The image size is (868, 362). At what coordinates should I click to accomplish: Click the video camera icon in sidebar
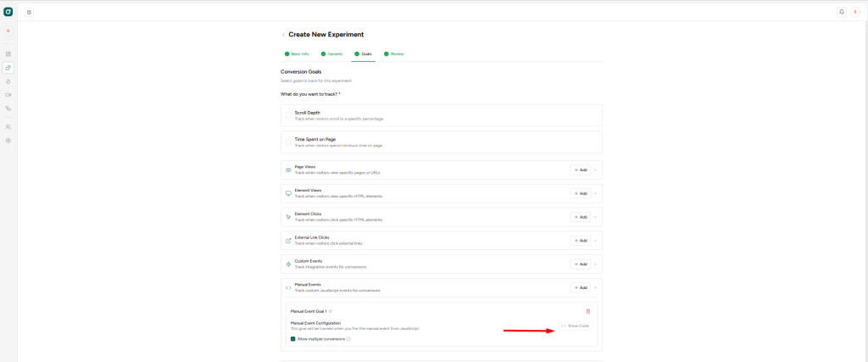pyautogui.click(x=8, y=95)
